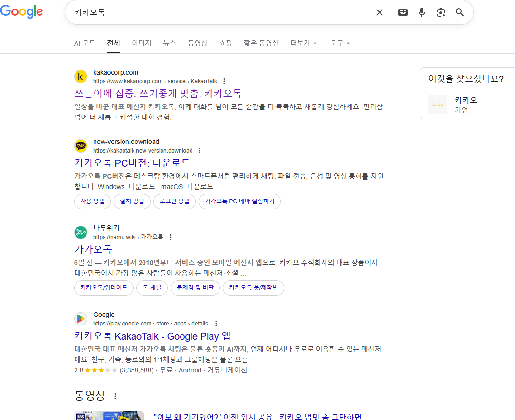Open the on-screen keyboard input tool
This screenshot has width=515, height=420.
pyautogui.click(x=403, y=12)
